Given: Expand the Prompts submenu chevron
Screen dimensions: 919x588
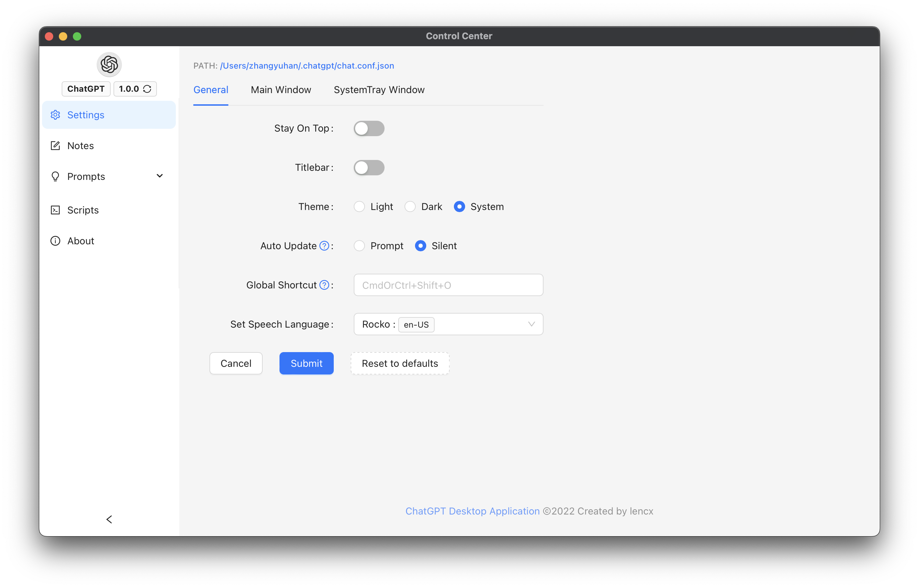Looking at the screenshot, I should [160, 176].
